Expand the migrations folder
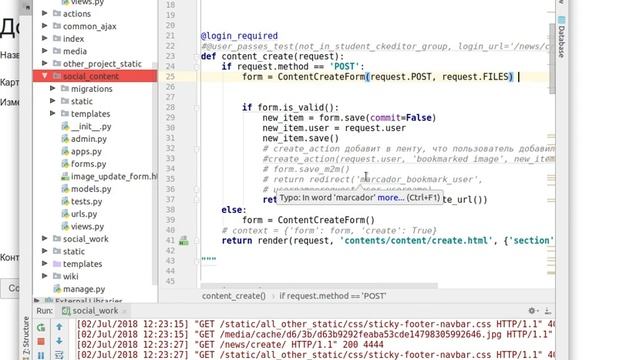Viewport: 640px width, 360px height. point(53,88)
